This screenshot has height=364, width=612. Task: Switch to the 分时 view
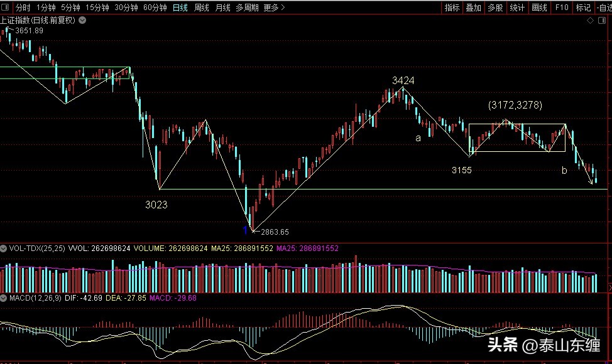click(x=23, y=8)
